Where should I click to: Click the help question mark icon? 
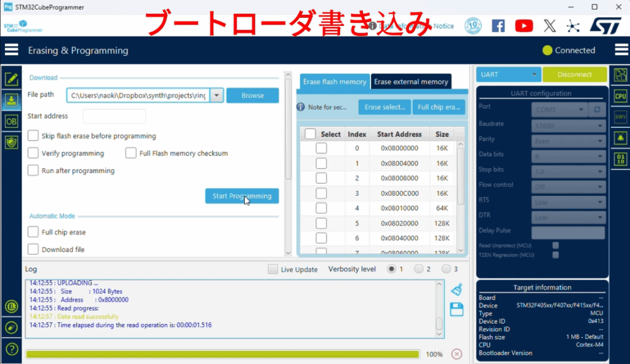point(11,349)
